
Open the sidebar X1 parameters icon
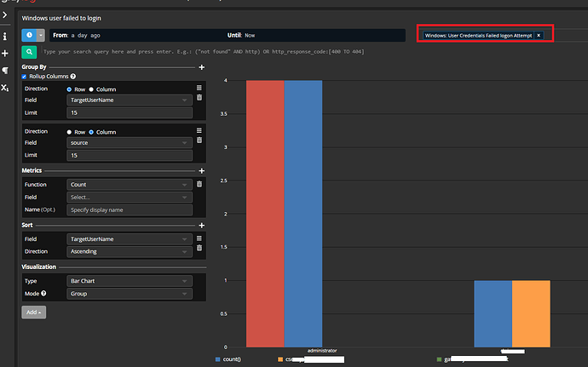click(4, 88)
